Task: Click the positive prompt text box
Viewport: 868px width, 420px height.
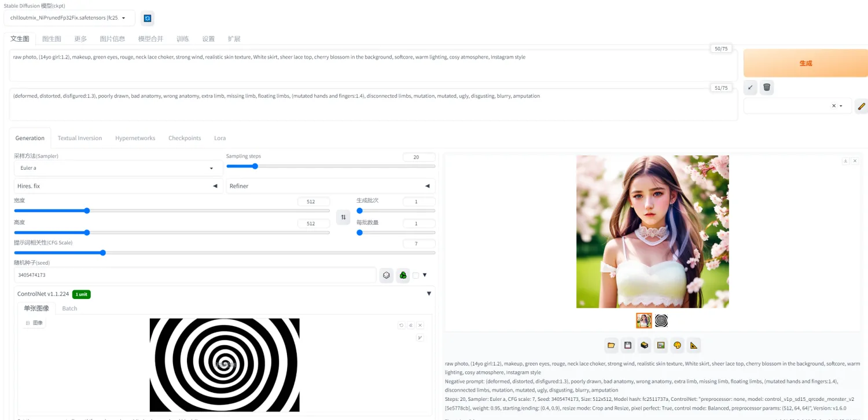Action: (x=373, y=65)
